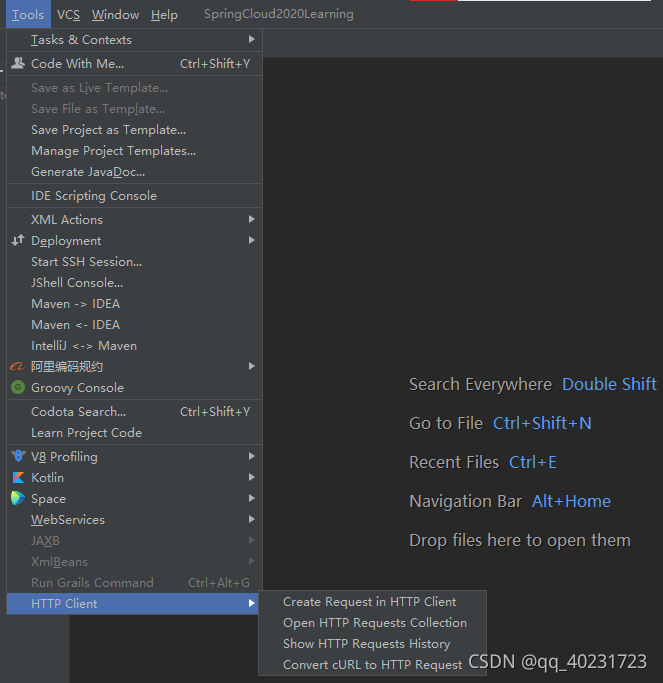Choose Create Request in HTTP Client
The width and height of the screenshot is (663, 683).
coord(372,602)
